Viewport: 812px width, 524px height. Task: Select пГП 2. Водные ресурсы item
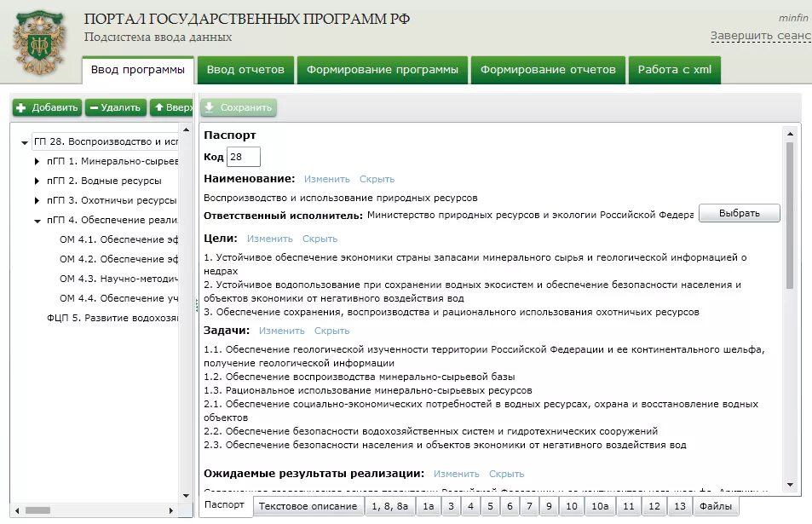(104, 181)
